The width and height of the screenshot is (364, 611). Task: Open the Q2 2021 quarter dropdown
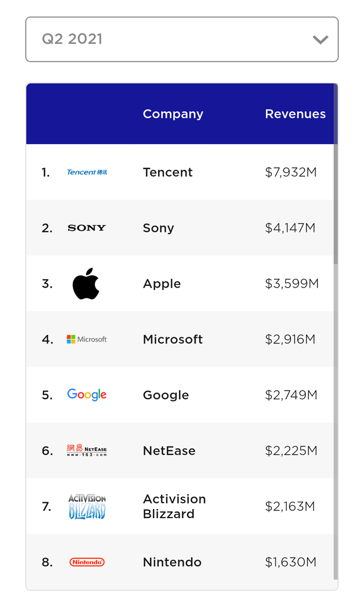(171, 39)
